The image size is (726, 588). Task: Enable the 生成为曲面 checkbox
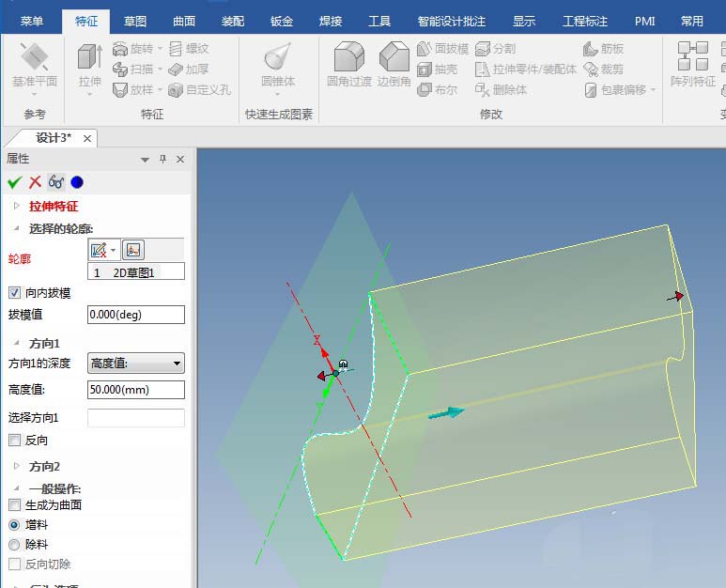(14, 504)
